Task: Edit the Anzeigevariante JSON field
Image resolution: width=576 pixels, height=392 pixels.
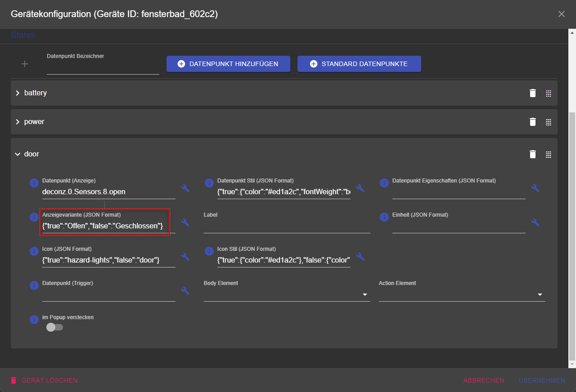Action: tap(109, 226)
